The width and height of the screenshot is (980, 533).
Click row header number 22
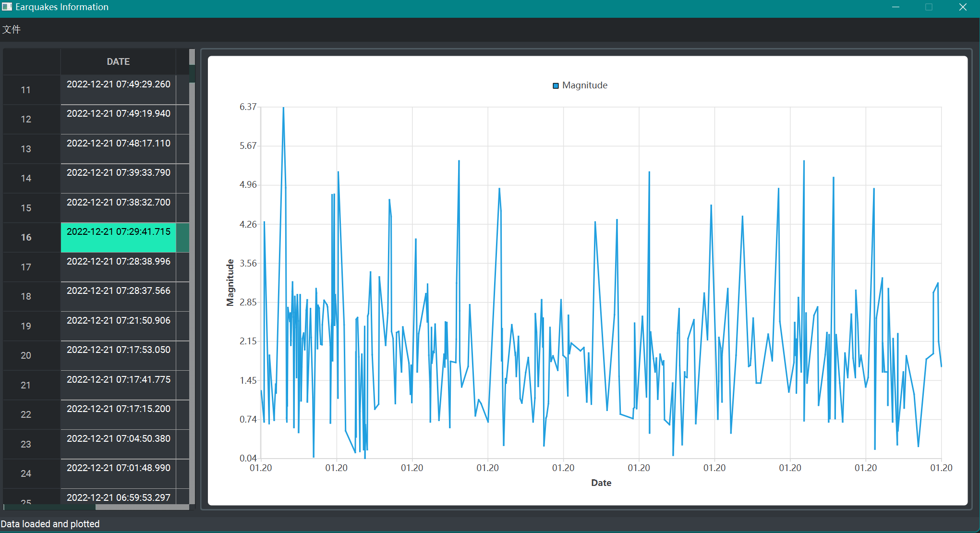point(26,414)
